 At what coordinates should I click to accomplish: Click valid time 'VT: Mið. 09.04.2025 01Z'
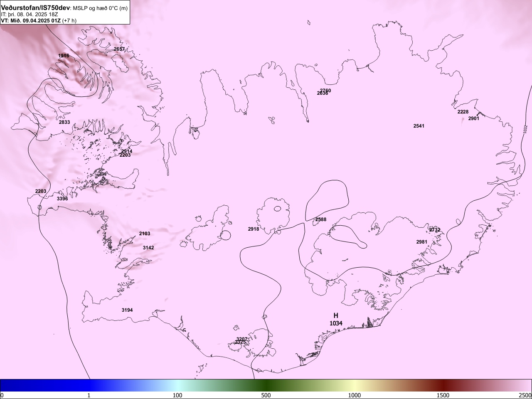(31, 20)
